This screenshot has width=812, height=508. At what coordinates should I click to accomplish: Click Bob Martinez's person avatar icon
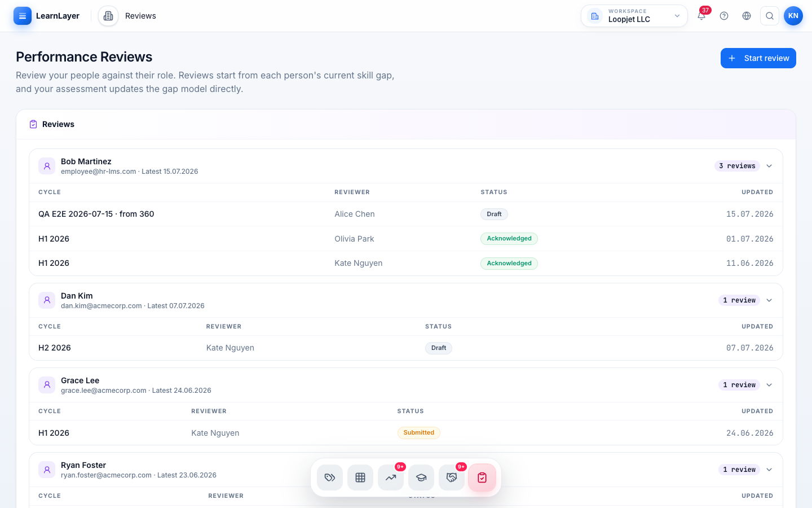coord(47,166)
